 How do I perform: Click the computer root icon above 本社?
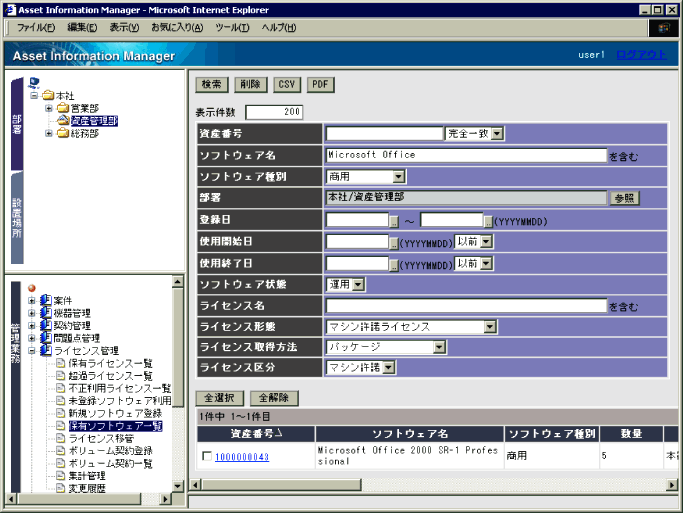[34, 82]
